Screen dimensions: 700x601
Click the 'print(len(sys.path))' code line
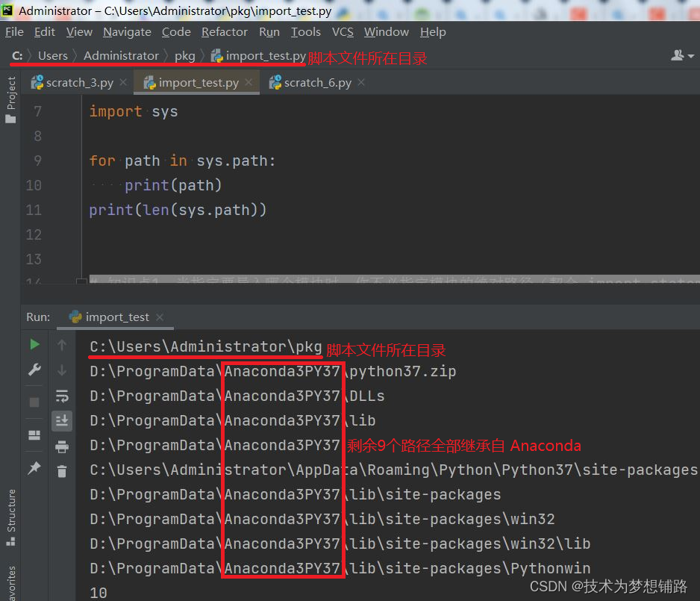point(178,210)
